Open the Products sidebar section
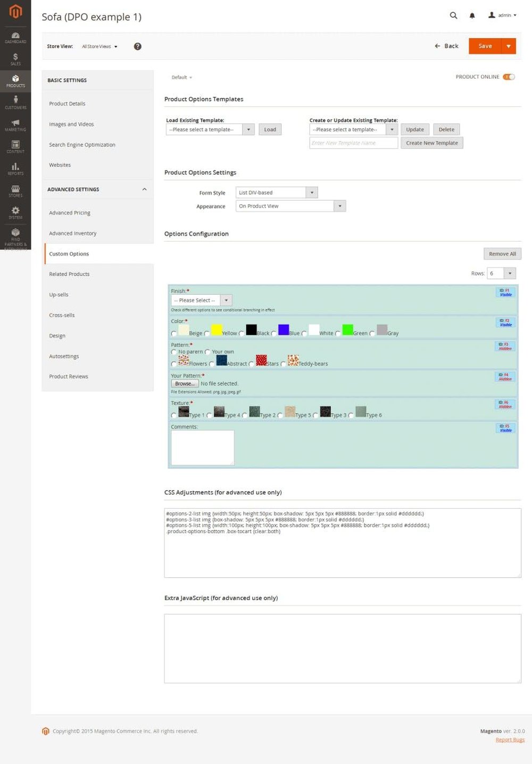Screen dimensions: 532x764 pyautogui.click(x=15, y=81)
